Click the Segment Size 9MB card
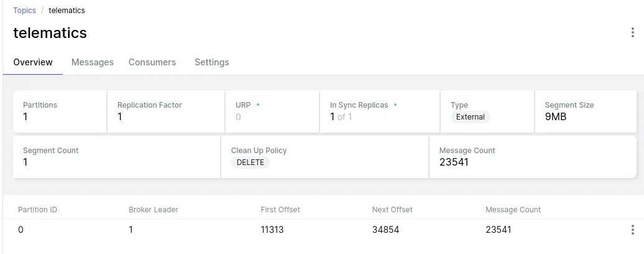The width and height of the screenshot is (644, 254). click(585, 111)
